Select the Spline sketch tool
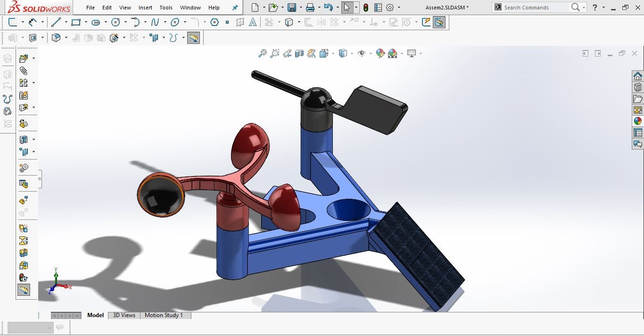Viewport: 644px width, 336px height. click(x=155, y=22)
